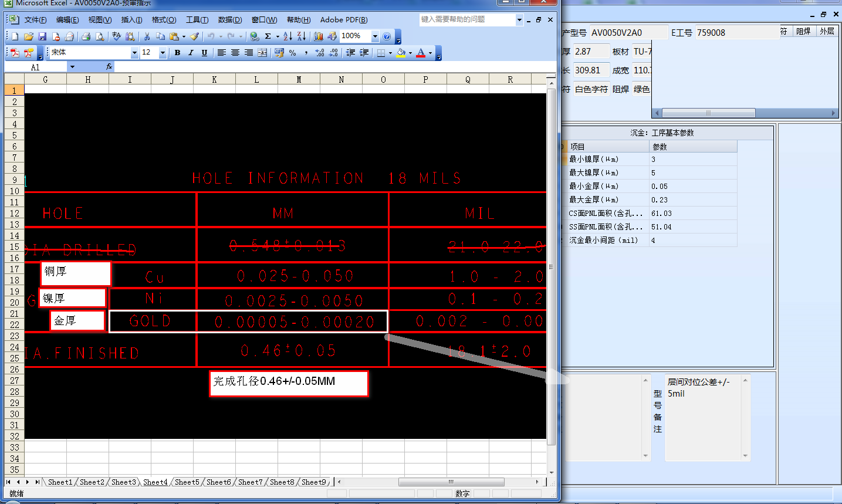This screenshot has height=504, width=842.
Task: Insert hyperlink via globe icon
Action: tap(254, 36)
